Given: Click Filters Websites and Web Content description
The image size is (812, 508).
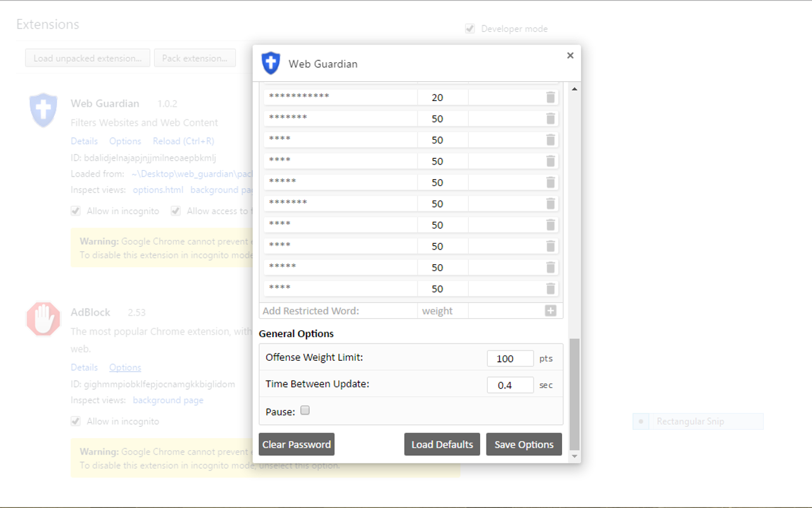Looking at the screenshot, I should click(x=144, y=123).
